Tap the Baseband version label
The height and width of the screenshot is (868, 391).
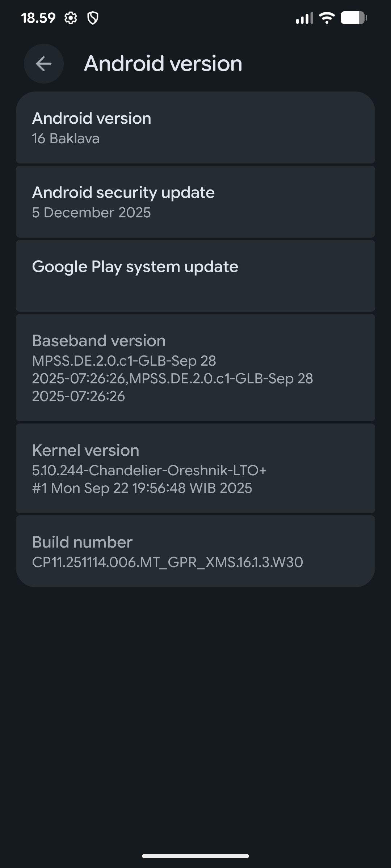[99, 341]
